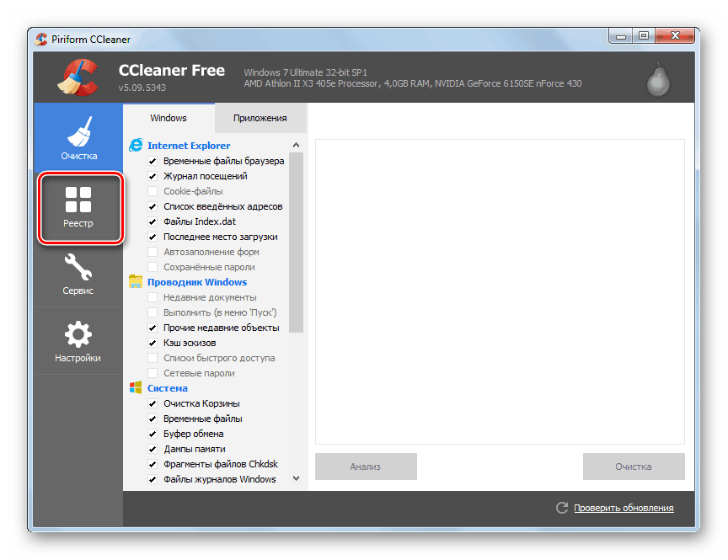The image size is (728, 560).
Task: Toggle Временные файлы under Система
Action: (153, 419)
